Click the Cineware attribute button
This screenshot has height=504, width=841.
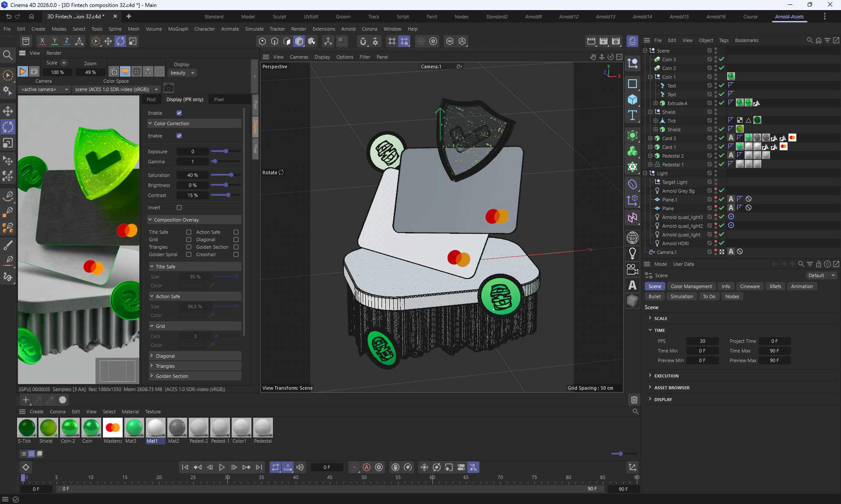pyautogui.click(x=749, y=286)
